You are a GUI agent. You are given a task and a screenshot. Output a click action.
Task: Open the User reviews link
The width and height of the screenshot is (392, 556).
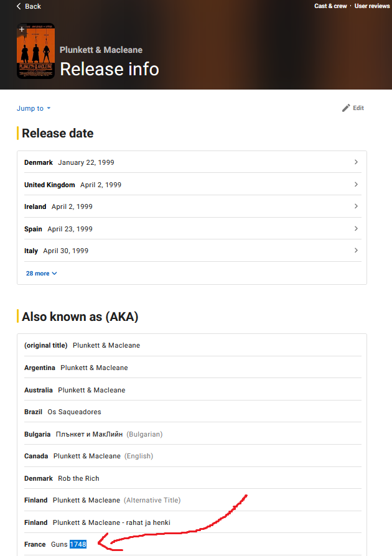372,6
